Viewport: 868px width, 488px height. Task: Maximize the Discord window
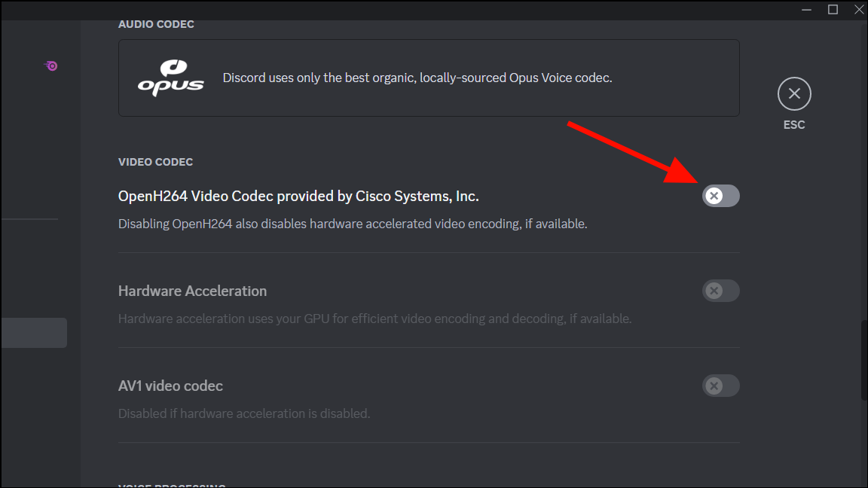tap(833, 9)
